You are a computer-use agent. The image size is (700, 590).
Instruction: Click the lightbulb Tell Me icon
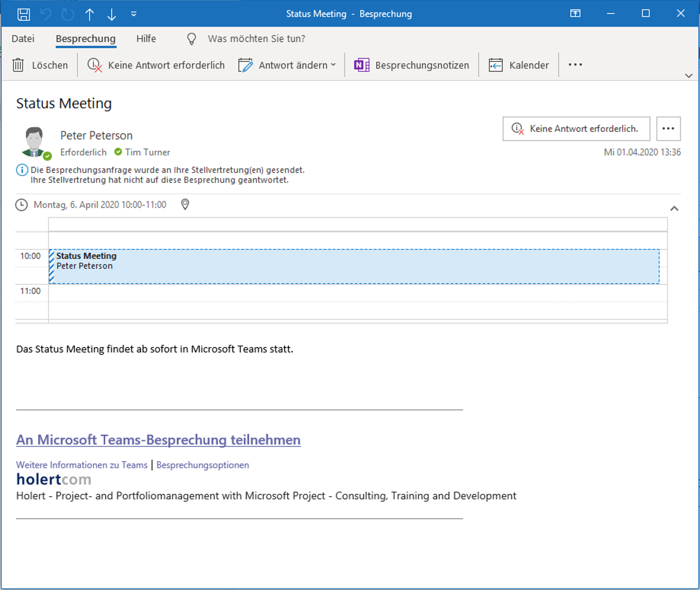192,39
